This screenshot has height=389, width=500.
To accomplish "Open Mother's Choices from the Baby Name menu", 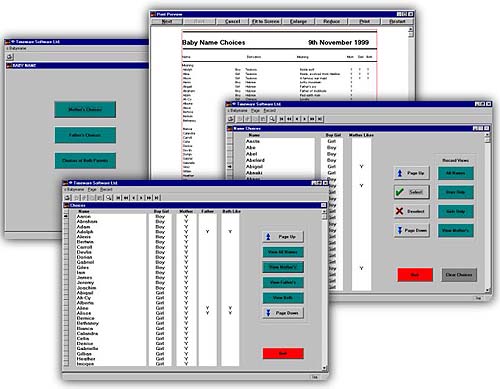I will pyautogui.click(x=85, y=109).
